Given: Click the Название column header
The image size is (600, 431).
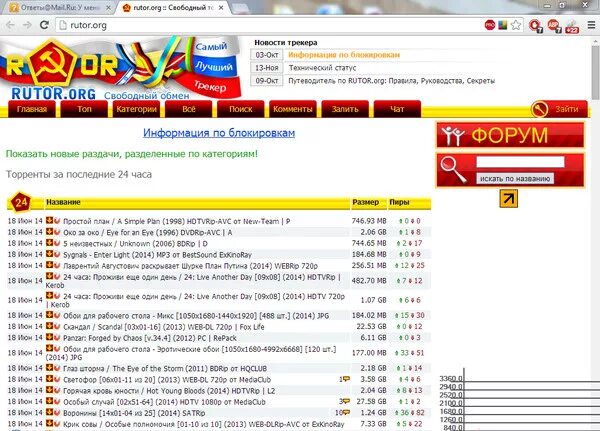Looking at the screenshot, I should click(63, 202).
